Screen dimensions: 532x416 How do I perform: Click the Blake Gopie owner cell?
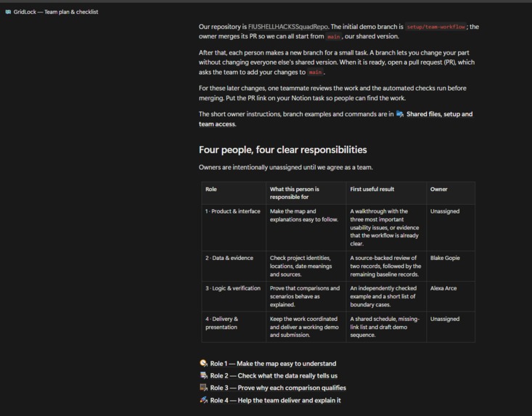pos(451,266)
